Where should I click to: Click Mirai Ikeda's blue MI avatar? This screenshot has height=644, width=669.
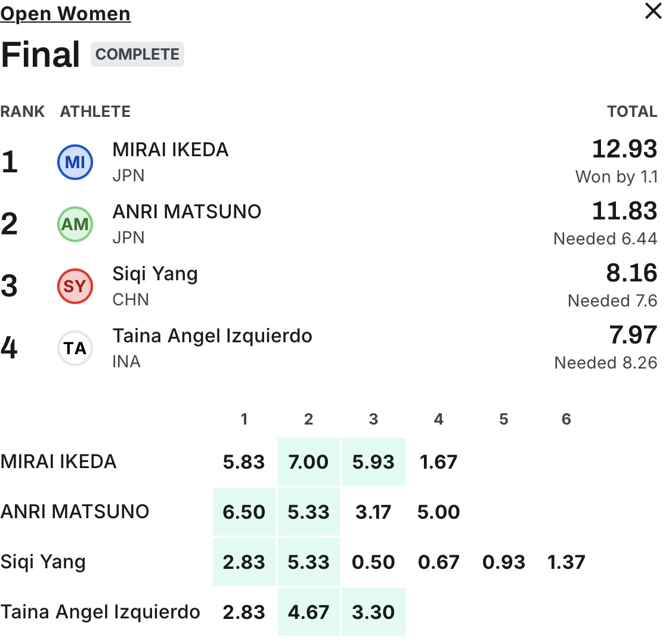[75, 162]
